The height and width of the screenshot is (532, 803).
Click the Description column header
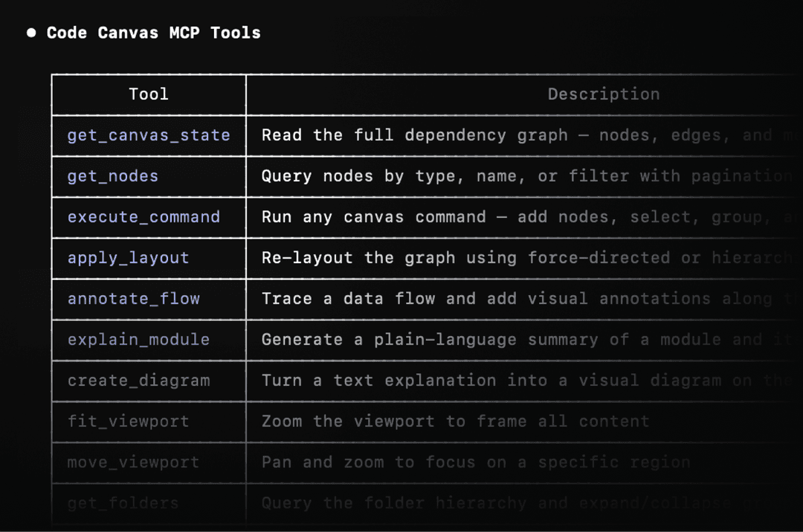coord(603,94)
